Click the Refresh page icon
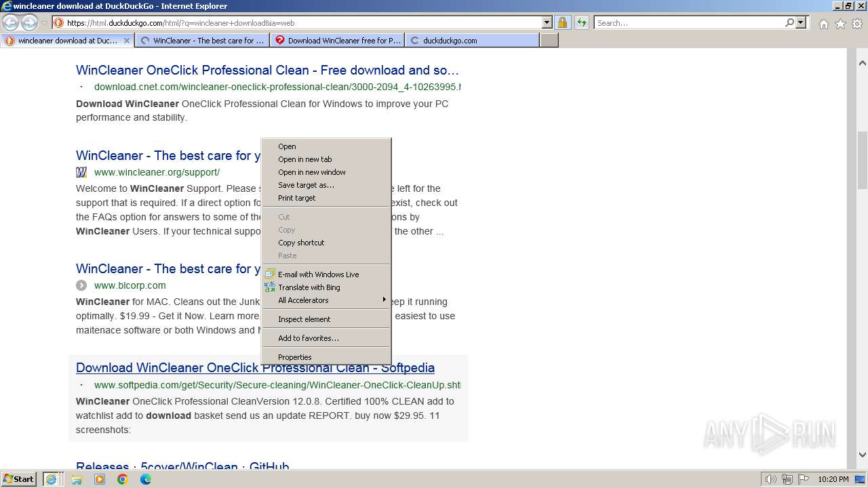868x488 pixels. pos(581,22)
